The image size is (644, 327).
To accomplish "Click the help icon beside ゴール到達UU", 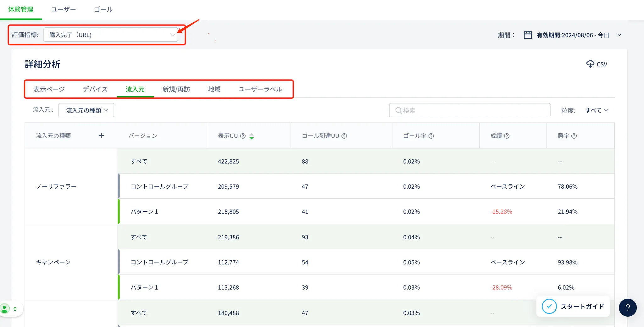I will coord(344,136).
